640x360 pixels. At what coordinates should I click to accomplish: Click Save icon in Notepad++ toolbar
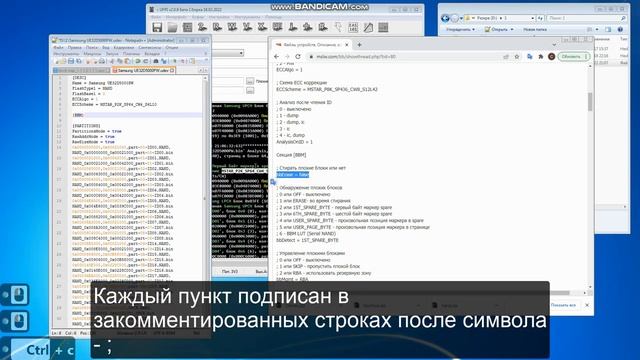point(71,61)
